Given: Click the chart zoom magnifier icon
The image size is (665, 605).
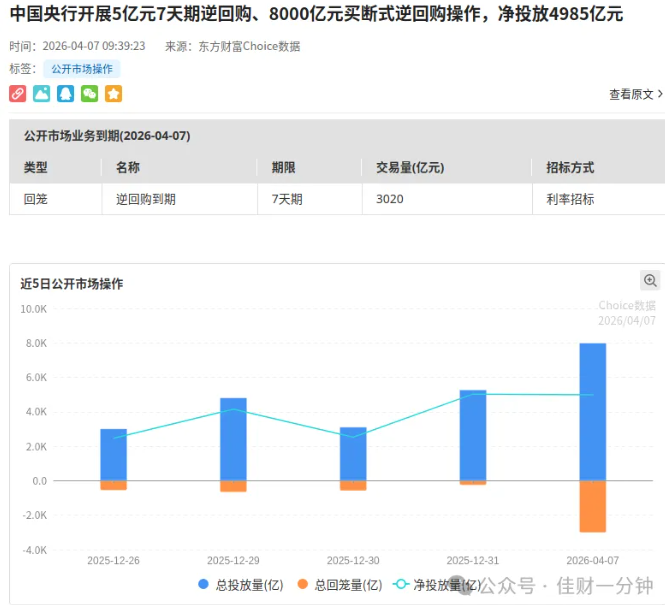Looking at the screenshot, I should tap(650, 280).
